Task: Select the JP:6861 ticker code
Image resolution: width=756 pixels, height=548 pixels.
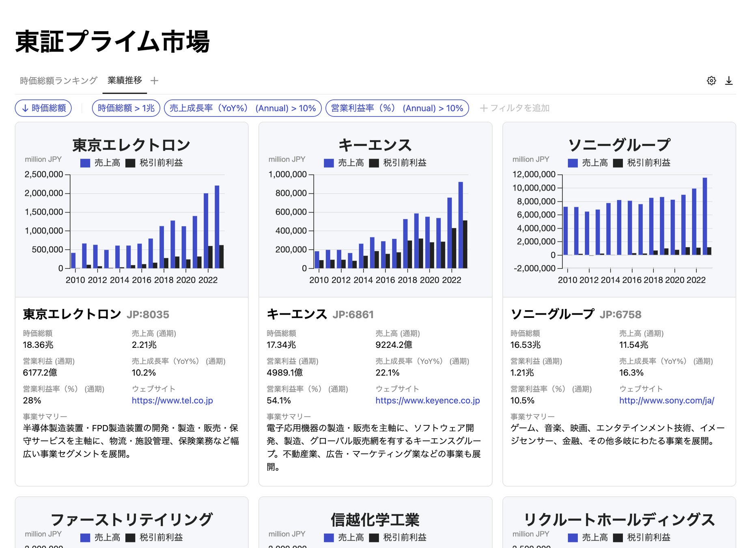Action: coord(353,315)
